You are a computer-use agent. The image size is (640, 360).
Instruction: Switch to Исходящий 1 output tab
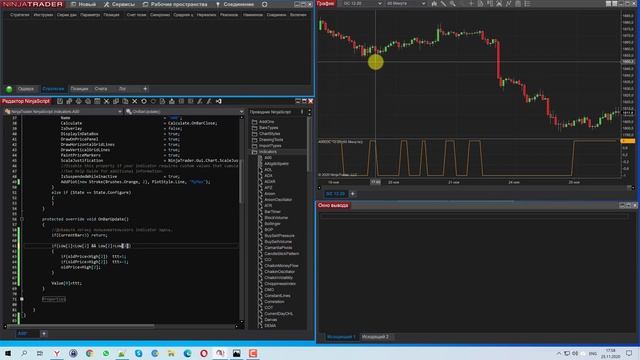[x=341, y=337]
